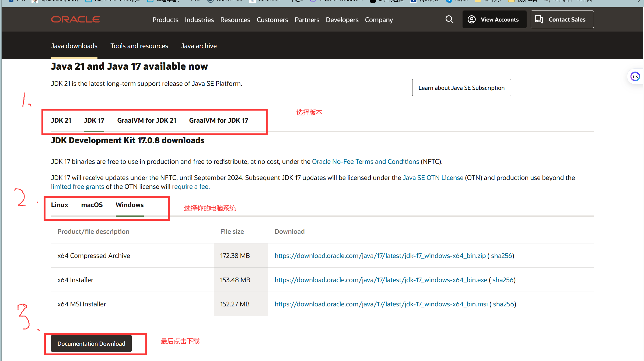Screen dimensions: 644x361
Task: Click Learn about Java SE Subscription
Action: click(461, 88)
